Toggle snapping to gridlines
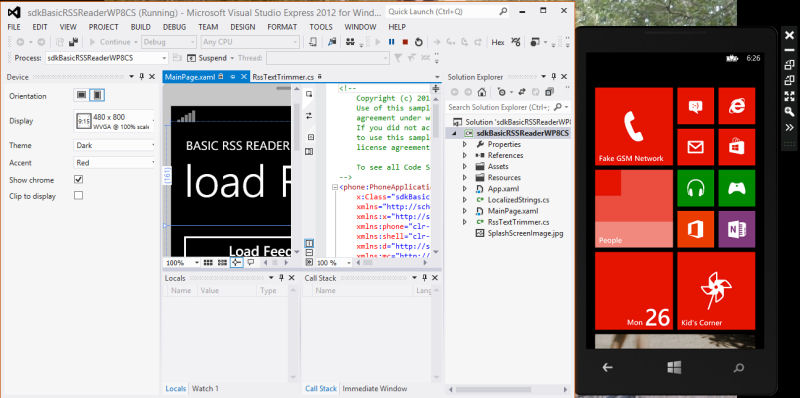This screenshot has height=398, width=800. coord(222,262)
